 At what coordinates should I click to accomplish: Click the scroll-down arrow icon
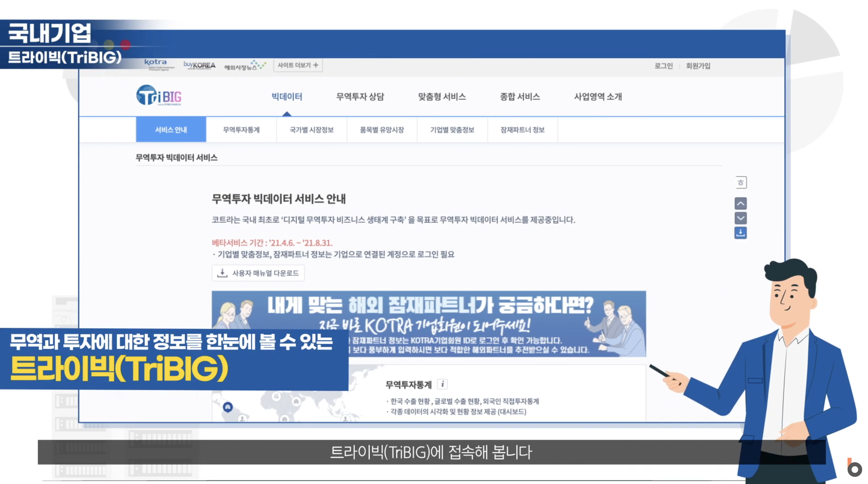click(740, 218)
